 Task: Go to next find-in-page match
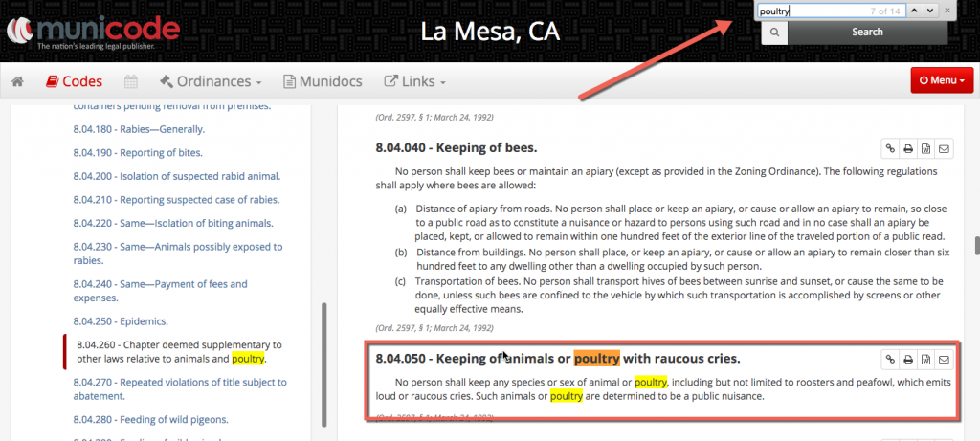pyautogui.click(x=927, y=11)
